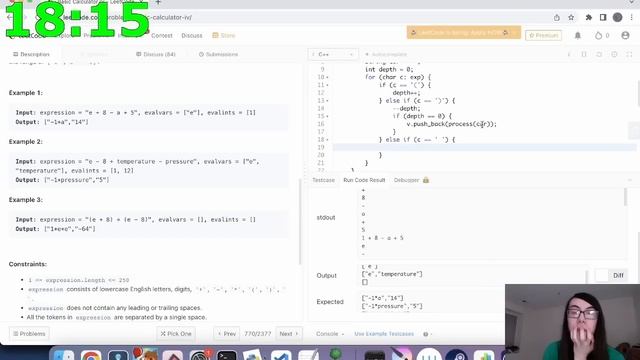This screenshot has width=640, height=360.
Task: Open Discuss in the top navigation
Action: 192,36
